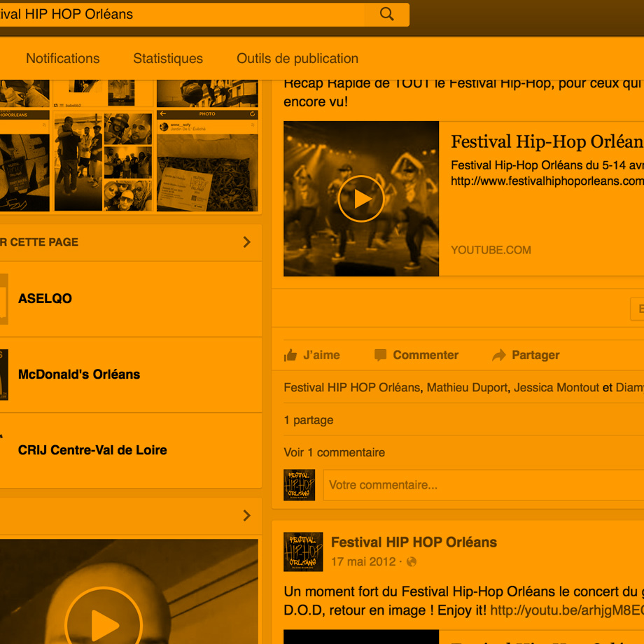644x644 pixels.
Task: Open the Notifications tab
Action: click(x=63, y=58)
